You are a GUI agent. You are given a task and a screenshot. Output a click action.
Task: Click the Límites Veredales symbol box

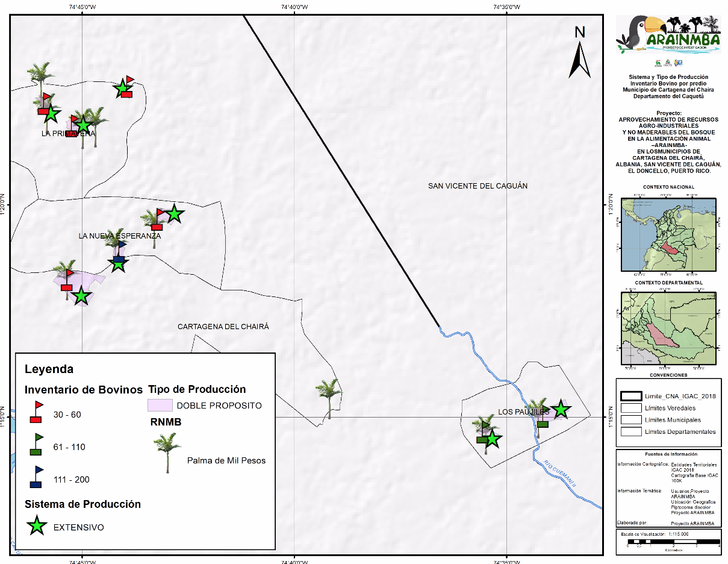pyautogui.click(x=632, y=408)
